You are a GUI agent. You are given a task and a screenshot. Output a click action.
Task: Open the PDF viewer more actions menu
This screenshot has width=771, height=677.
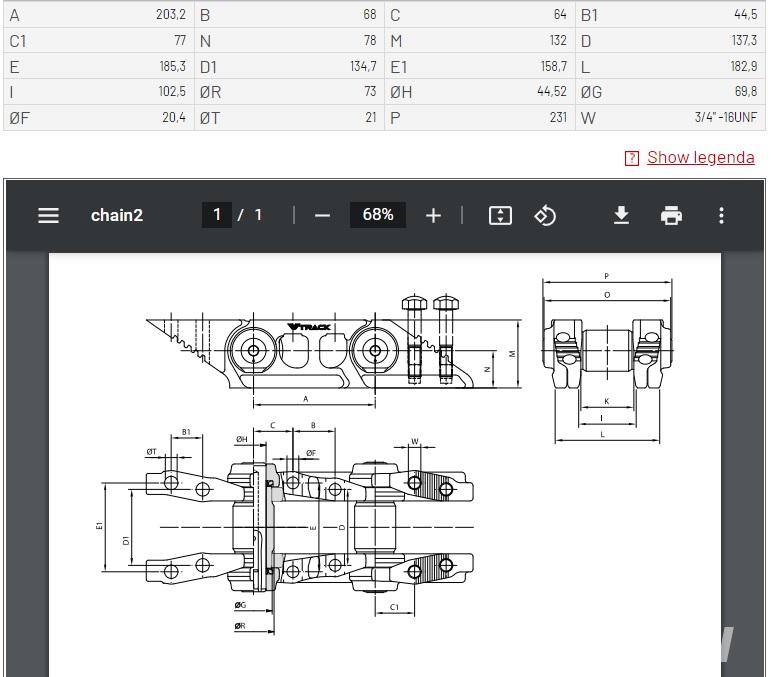[x=721, y=215]
